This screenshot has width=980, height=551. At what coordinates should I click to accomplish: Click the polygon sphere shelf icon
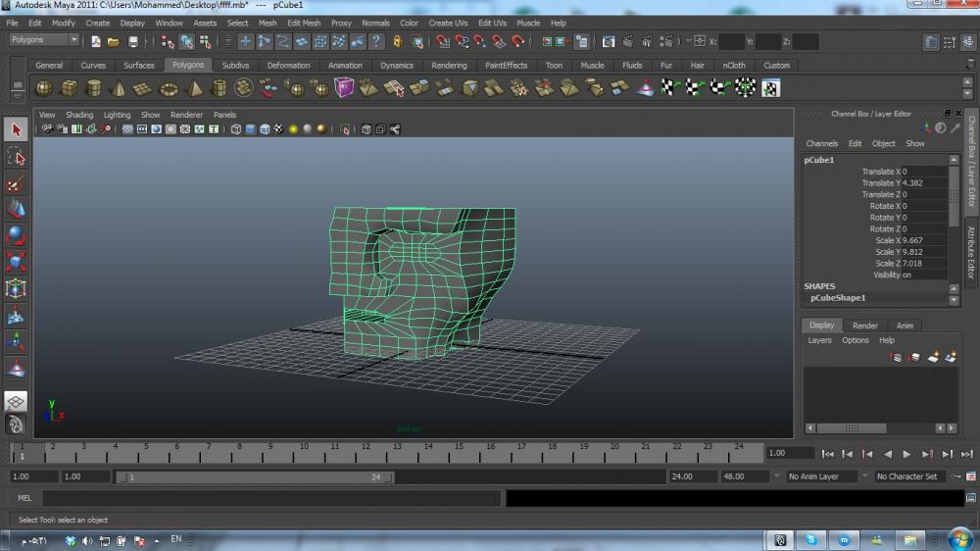pyautogui.click(x=44, y=88)
